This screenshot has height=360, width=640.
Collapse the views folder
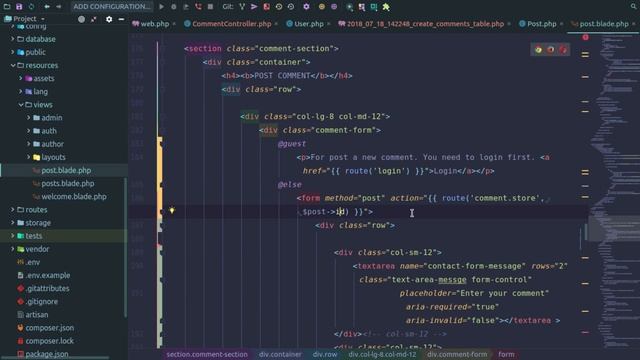pyautogui.click(x=21, y=104)
